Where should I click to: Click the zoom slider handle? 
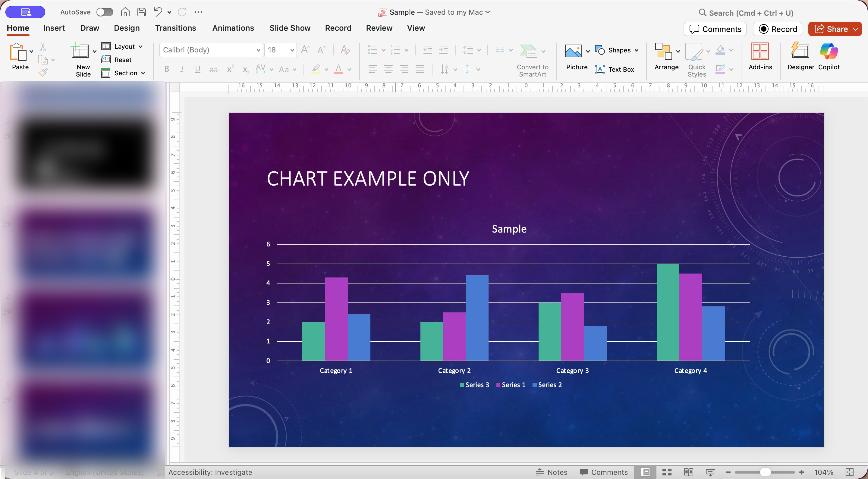765,472
